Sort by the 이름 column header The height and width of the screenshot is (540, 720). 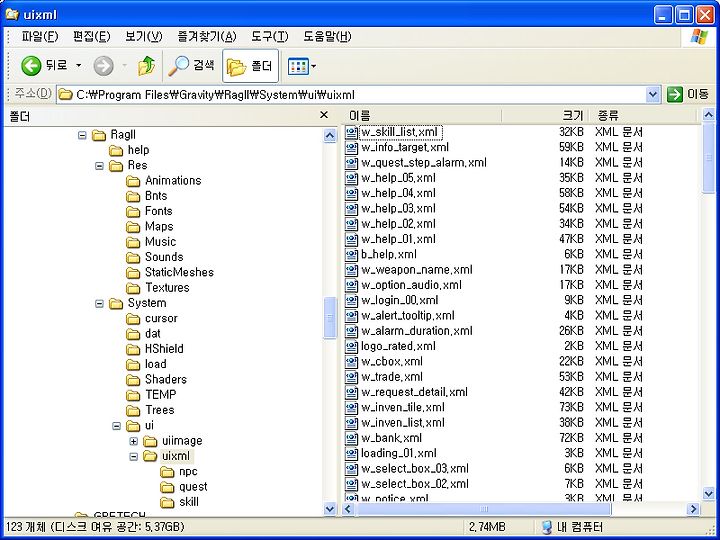click(422, 115)
